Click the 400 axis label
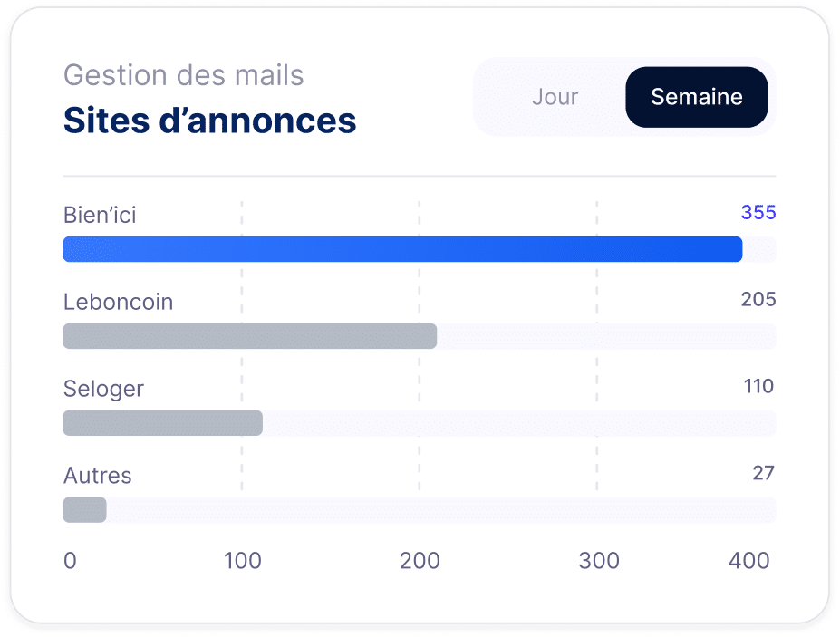 point(749,561)
